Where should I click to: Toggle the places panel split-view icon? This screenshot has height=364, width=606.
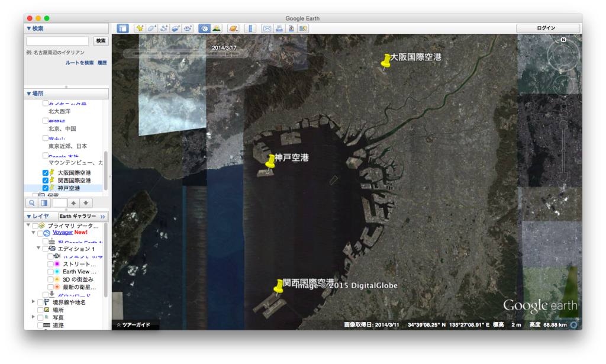pyautogui.click(x=44, y=203)
